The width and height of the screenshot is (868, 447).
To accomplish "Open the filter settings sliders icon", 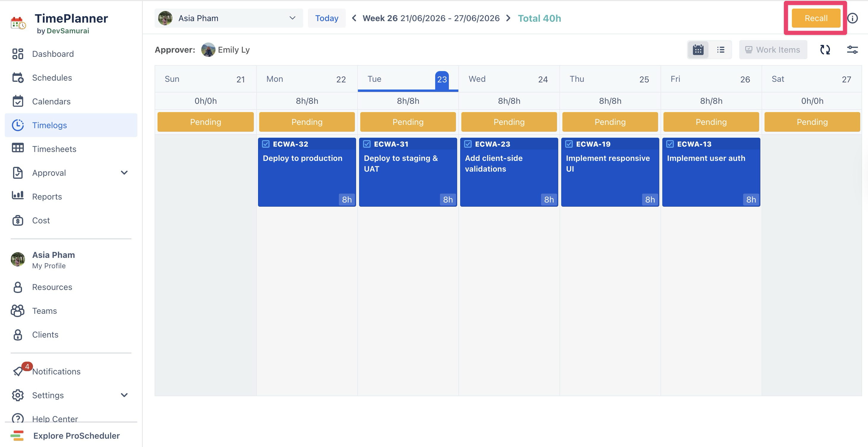I will click(x=852, y=50).
